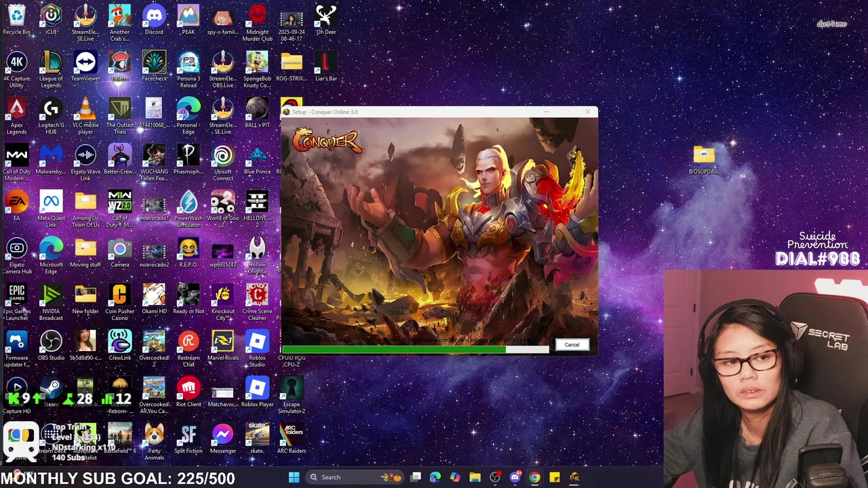
Task: Select the Midnight Murder Club shortcut
Action: click(x=257, y=22)
